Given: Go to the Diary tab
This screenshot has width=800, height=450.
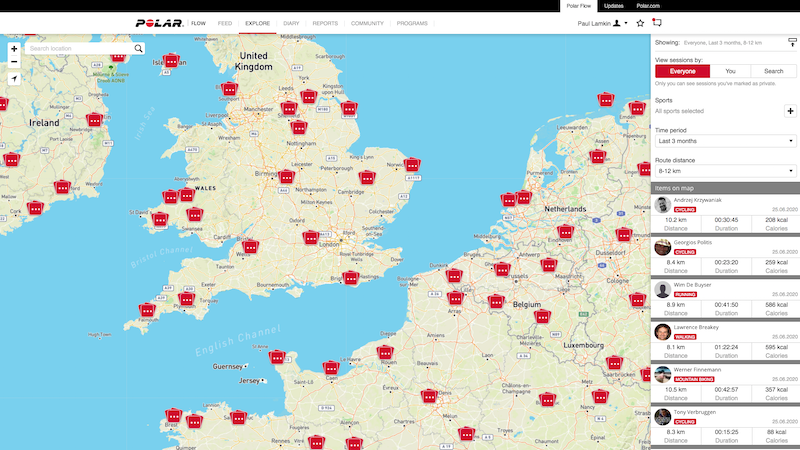Looking at the screenshot, I should coord(291,23).
